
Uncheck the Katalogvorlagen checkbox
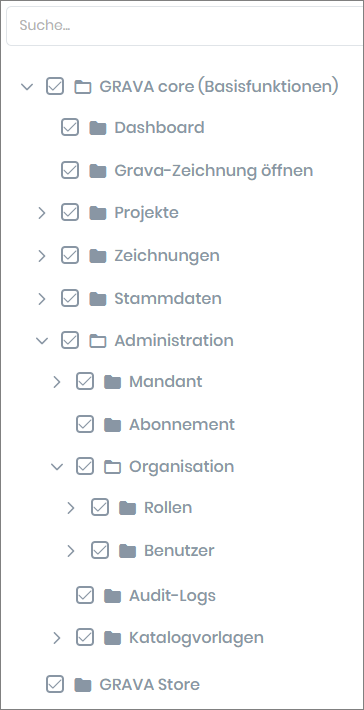[85, 638]
